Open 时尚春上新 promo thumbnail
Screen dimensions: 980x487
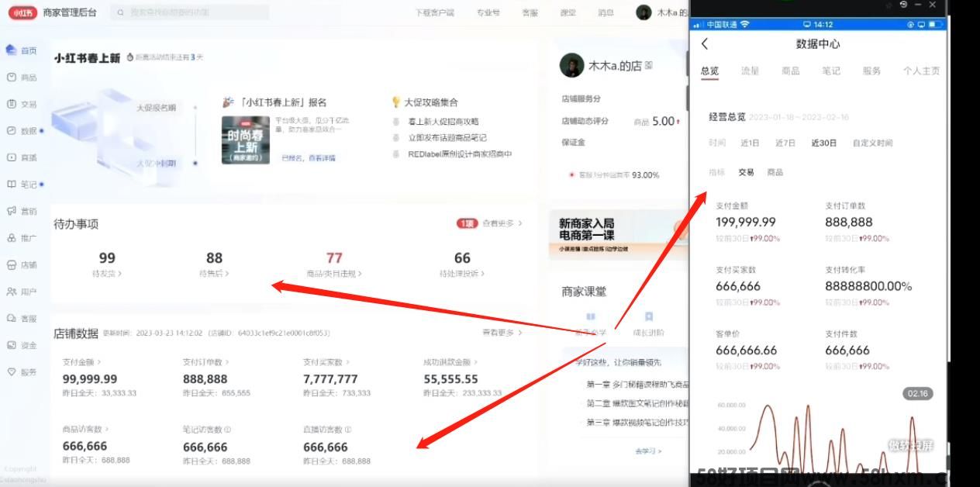pos(245,140)
